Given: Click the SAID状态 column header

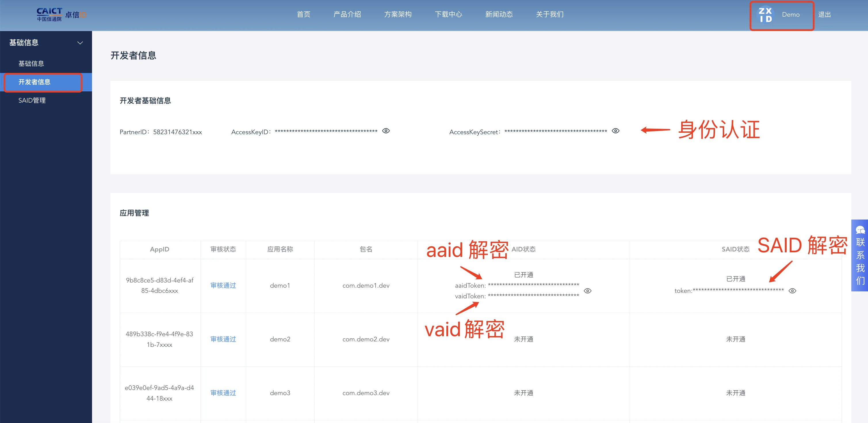Looking at the screenshot, I should pyautogui.click(x=736, y=249).
